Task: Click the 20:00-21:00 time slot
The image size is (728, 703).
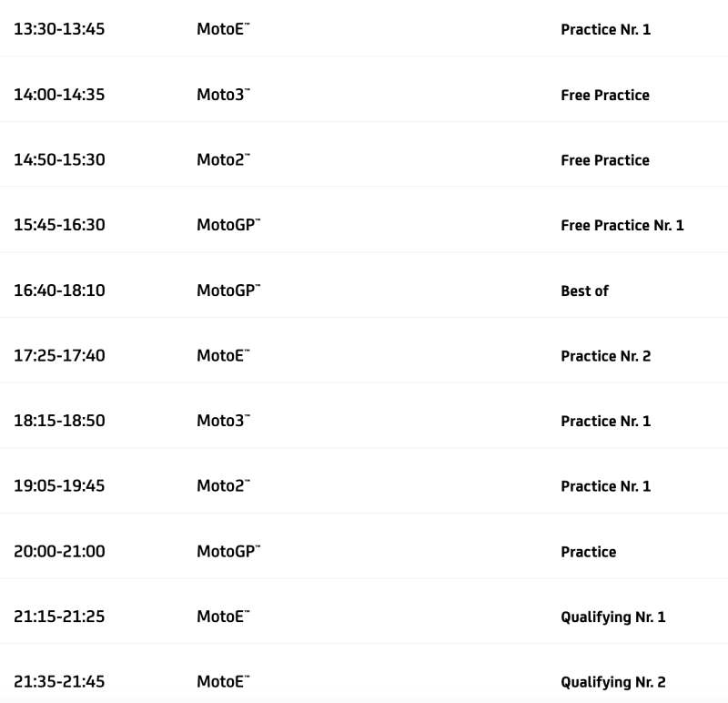Action: pos(59,551)
